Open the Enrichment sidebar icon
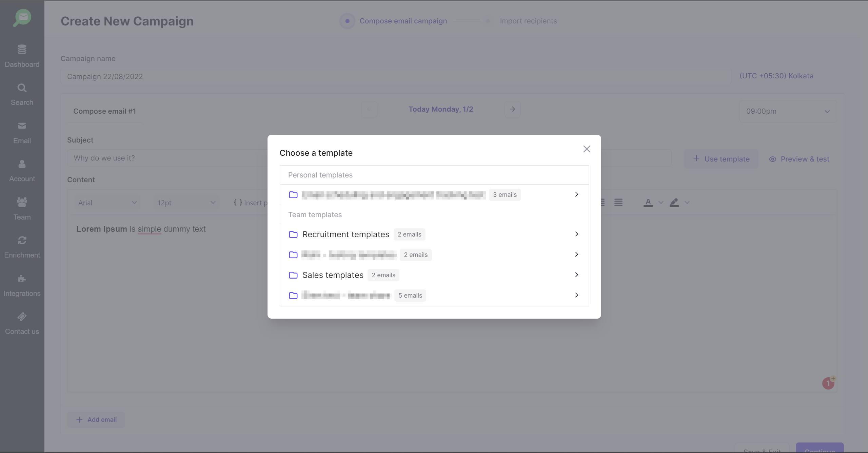Image resolution: width=868 pixels, height=453 pixels. [x=22, y=241]
